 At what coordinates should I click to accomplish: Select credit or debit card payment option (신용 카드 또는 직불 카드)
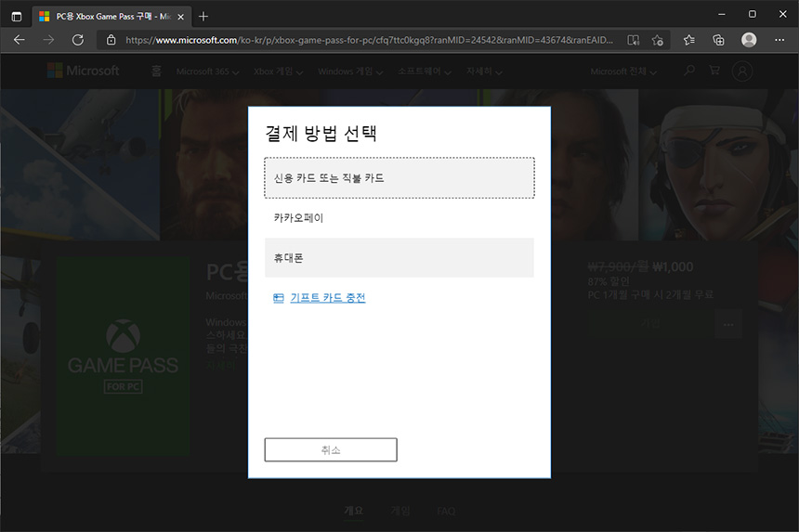pyautogui.click(x=399, y=177)
